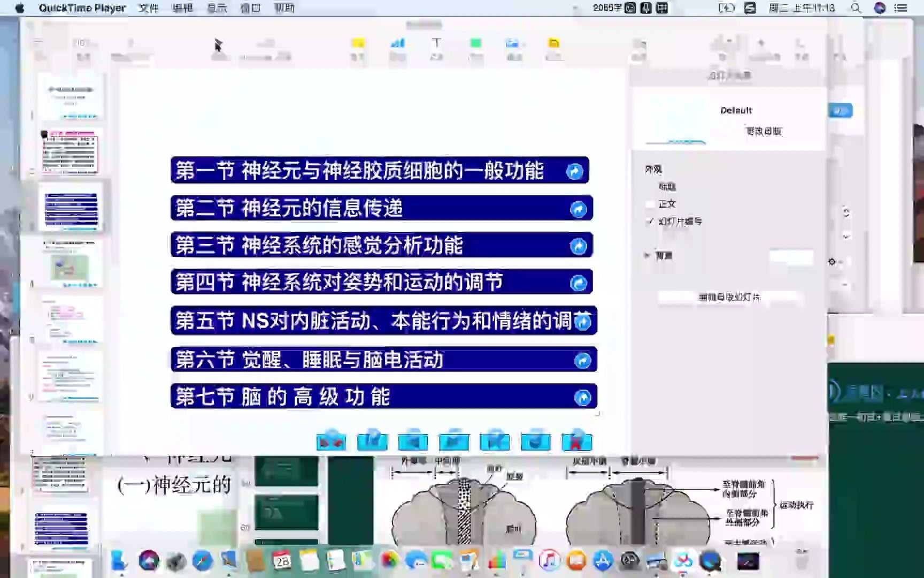Click the 第三节 神经系统的感觉分析功能 bar

382,245
